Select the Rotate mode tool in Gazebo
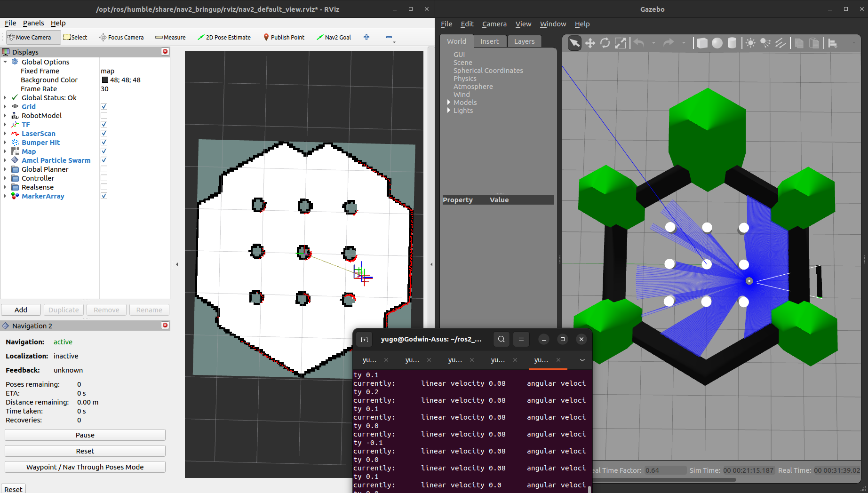 pos(605,43)
